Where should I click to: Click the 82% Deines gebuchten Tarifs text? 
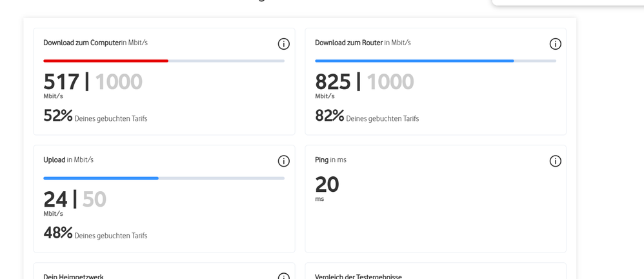click(367, 116)
